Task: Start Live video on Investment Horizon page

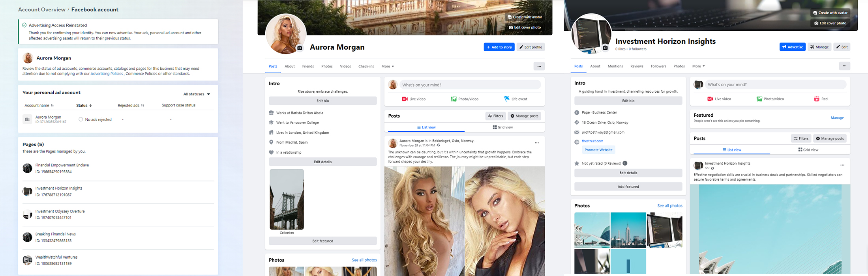Action: pos(719,99)
